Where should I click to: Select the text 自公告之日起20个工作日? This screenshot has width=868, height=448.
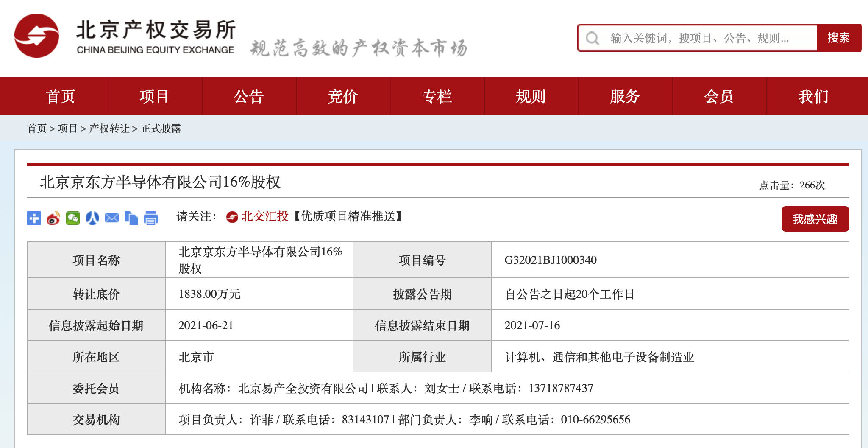(570, 294)
